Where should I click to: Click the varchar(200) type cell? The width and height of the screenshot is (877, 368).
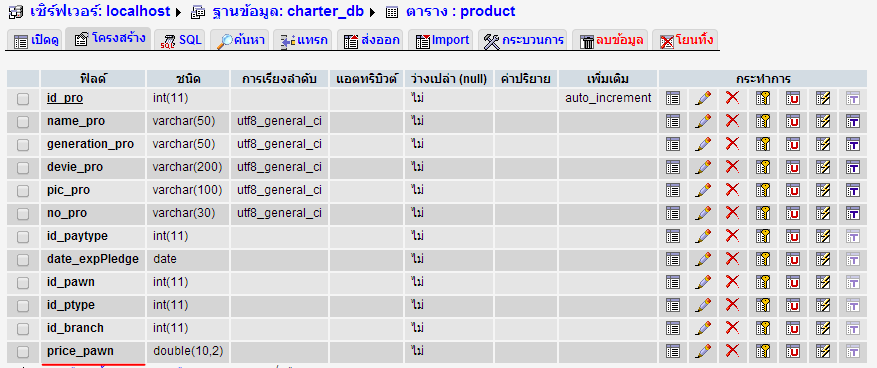tap(187, 167)
